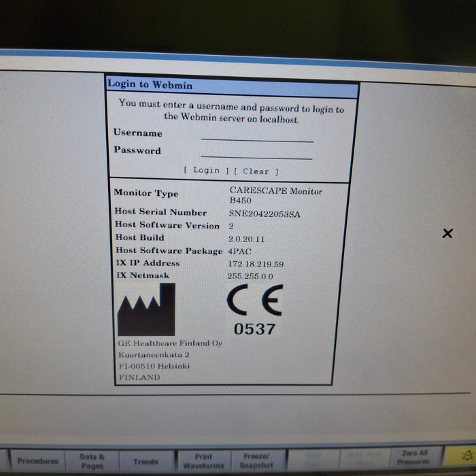Click the Username input field
Screen dimensions: 476x476
coord(257,135)
